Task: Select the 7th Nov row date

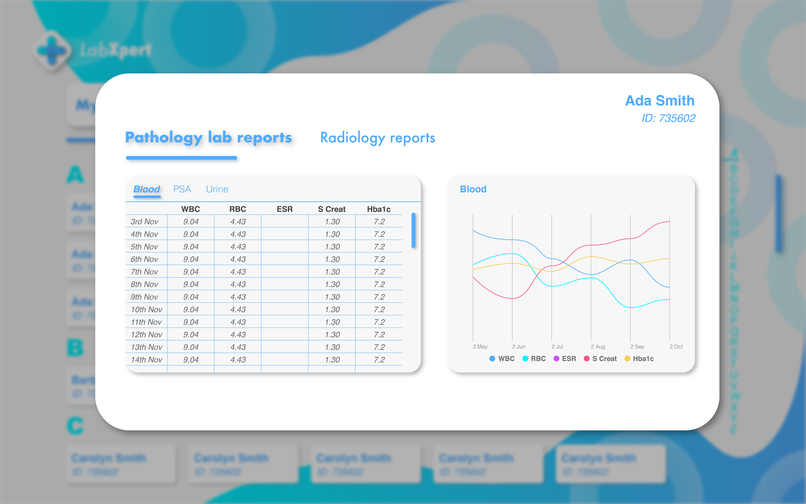Action: 144,272
